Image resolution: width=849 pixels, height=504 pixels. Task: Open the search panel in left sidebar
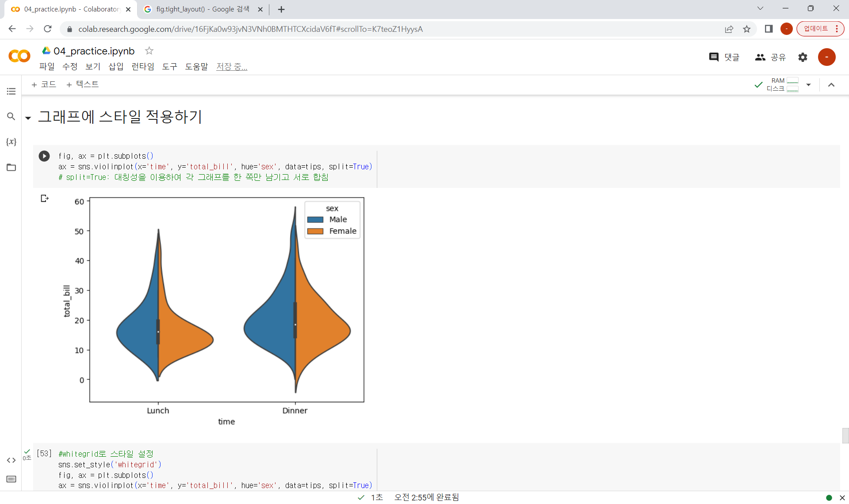(x=11, y=116)
